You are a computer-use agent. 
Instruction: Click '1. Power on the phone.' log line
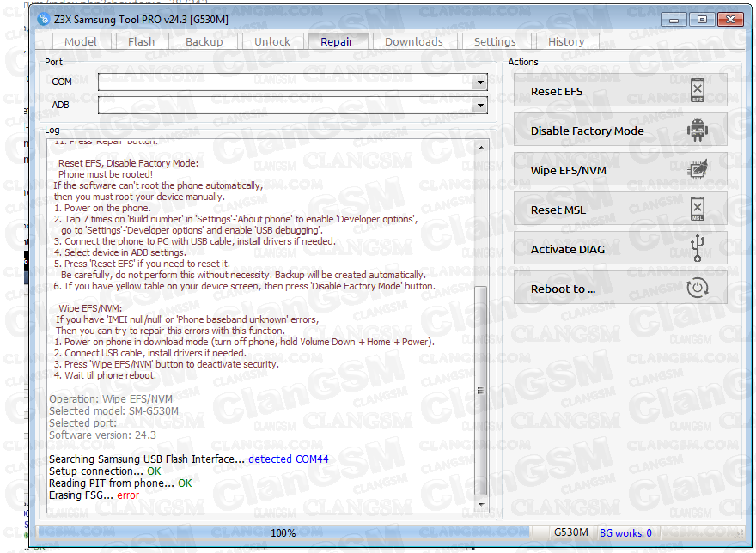(x=102, y=208)
